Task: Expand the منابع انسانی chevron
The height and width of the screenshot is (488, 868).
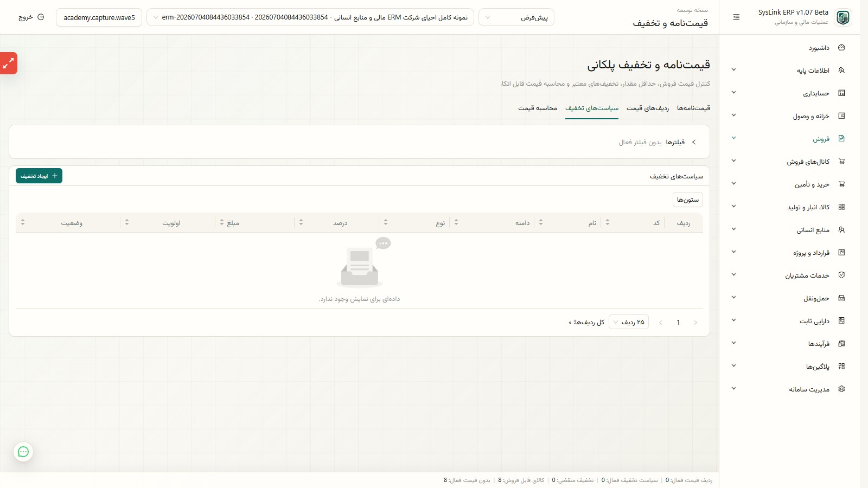Action: click(x=733, y=229)
